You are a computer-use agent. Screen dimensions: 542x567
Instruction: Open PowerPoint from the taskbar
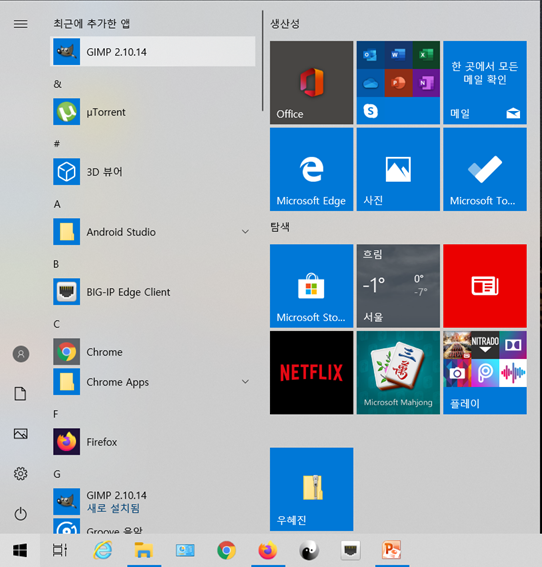tap(392, 550)
